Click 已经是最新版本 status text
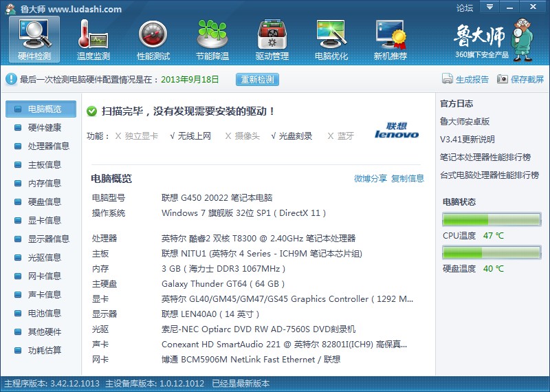The width and height of the screenshot is (550, 392). click(x=241, y=384)
